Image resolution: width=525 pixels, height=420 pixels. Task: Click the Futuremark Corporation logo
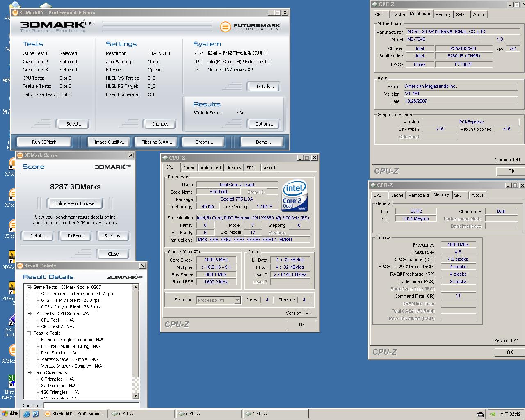250,27
